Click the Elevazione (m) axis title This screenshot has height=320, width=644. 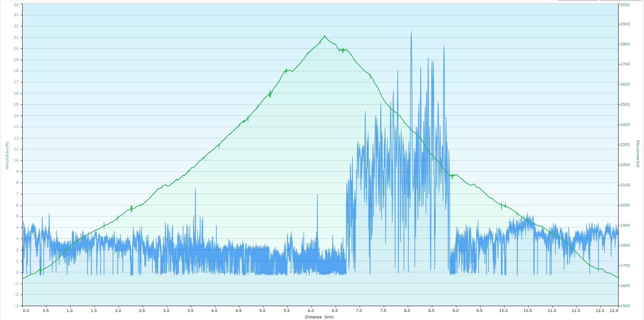coord(637,154)
